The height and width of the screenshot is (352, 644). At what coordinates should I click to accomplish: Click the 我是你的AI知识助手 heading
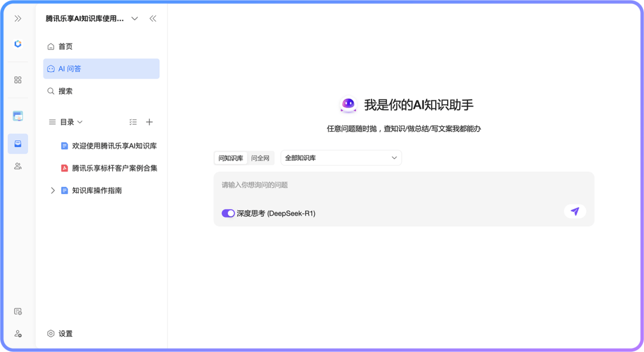(419, 105)
